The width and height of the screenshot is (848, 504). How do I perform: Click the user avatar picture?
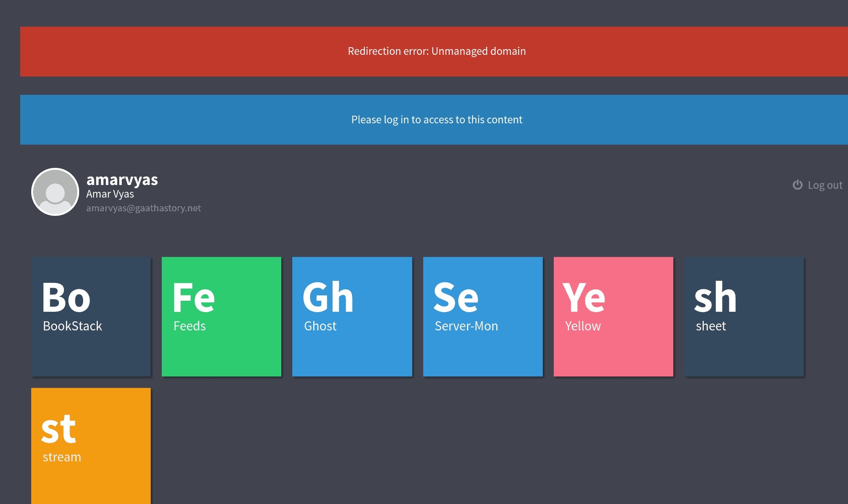click(55, 192)
